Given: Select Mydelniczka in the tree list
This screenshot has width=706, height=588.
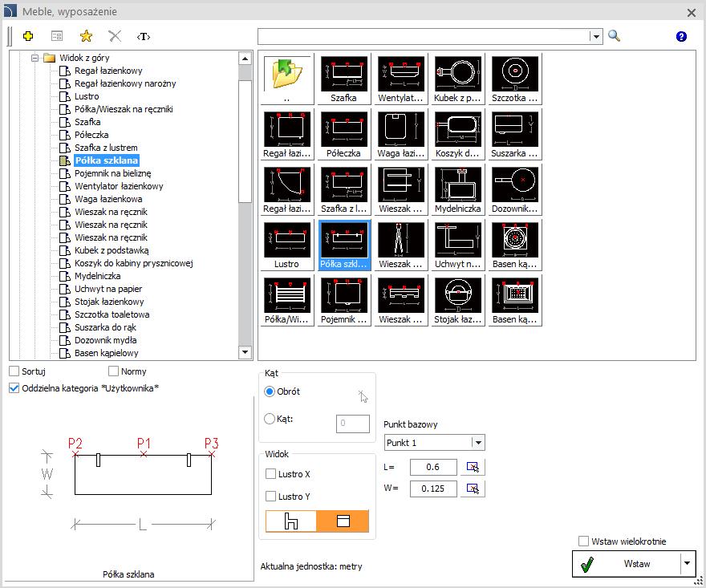Looking at the screenshot, I should click(x=97, y=276).
